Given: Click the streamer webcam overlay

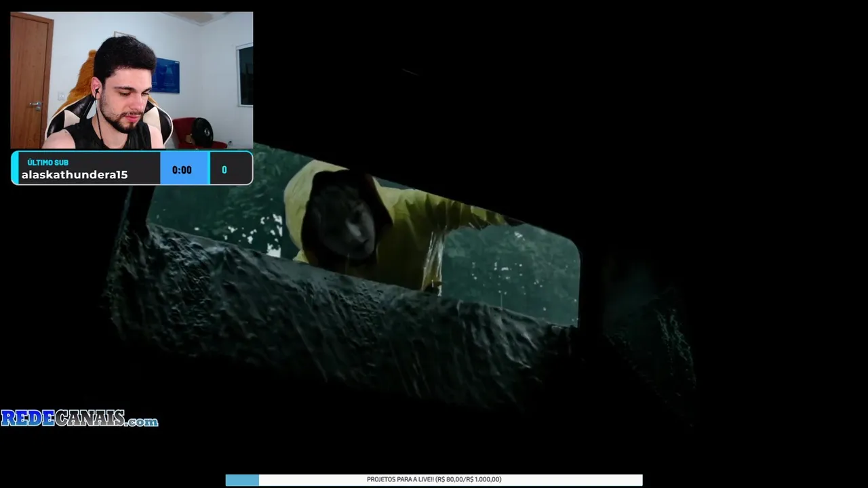Looking at the screenshot, I should click(x=132, y=80).
